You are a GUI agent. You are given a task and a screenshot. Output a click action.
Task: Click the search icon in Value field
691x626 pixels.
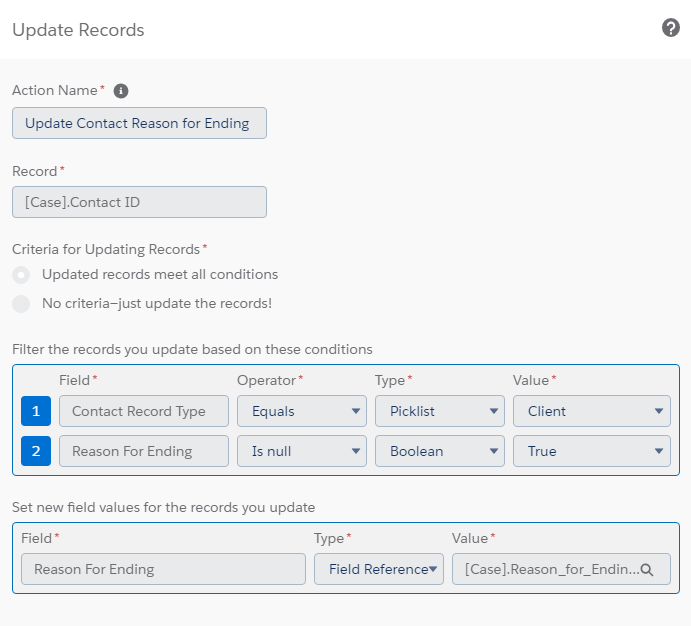(x=647, y=570)
